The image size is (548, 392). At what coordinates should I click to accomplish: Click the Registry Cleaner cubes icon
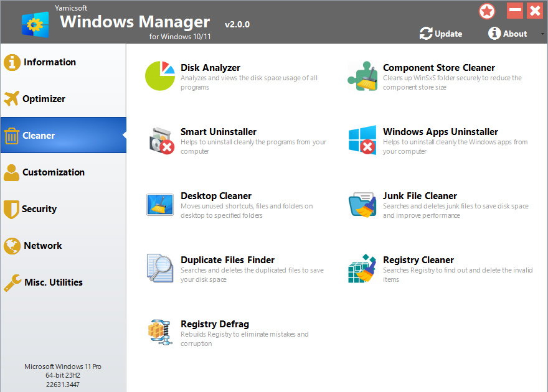(362, 268)
